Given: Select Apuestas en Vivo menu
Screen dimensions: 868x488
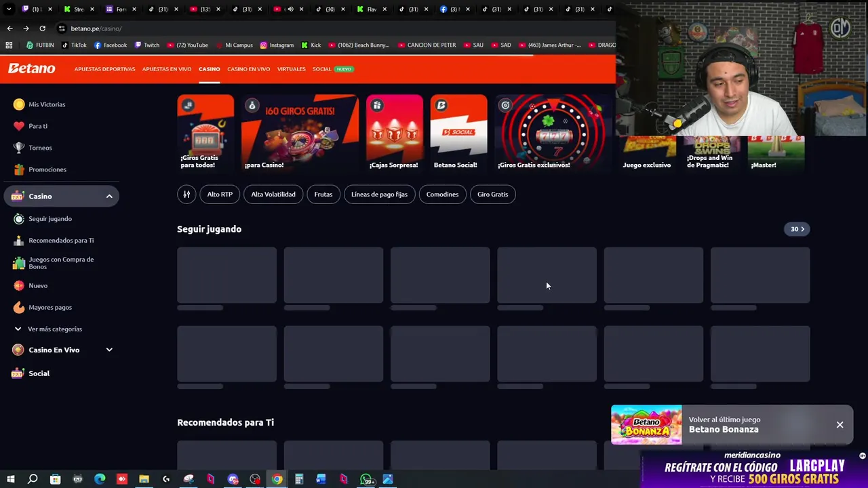Looking at the screenshot, I should pos(167,69).
